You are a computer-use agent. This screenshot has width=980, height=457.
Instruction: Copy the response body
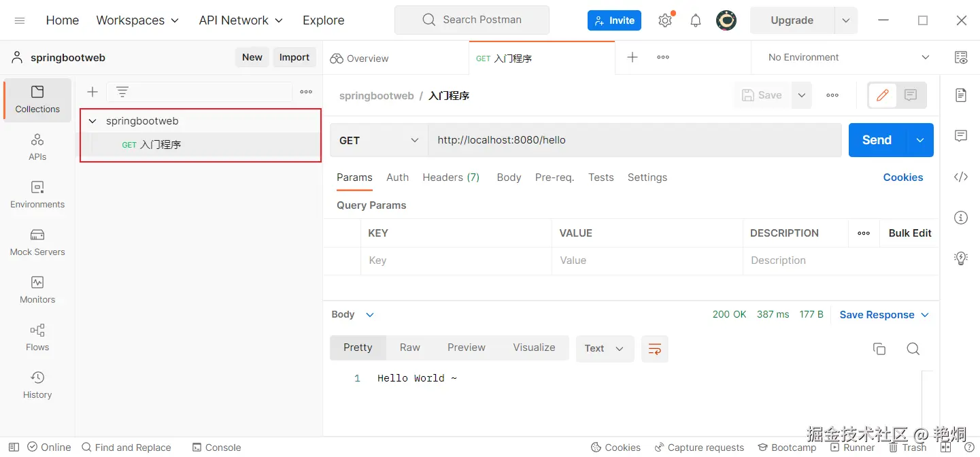click(x=879, y=349)
